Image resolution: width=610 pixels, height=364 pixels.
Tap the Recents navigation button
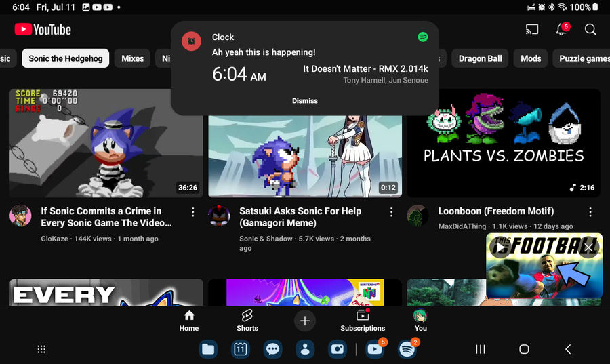pos(481,349)
